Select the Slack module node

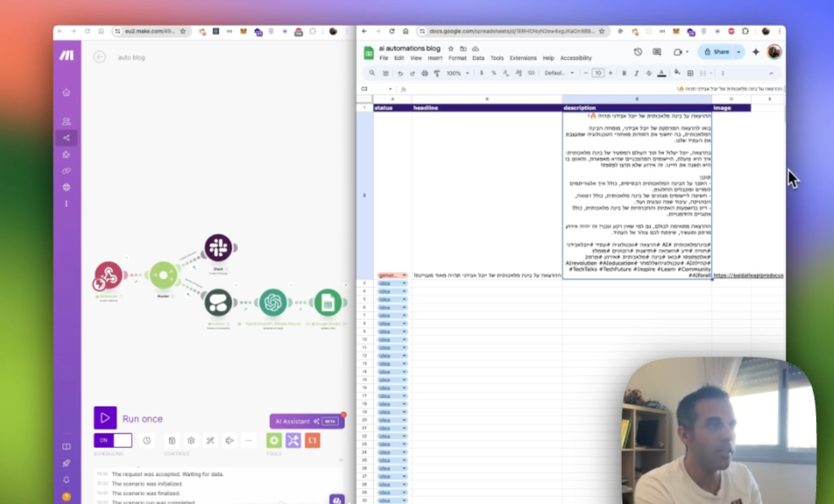(x=218, y=248)
